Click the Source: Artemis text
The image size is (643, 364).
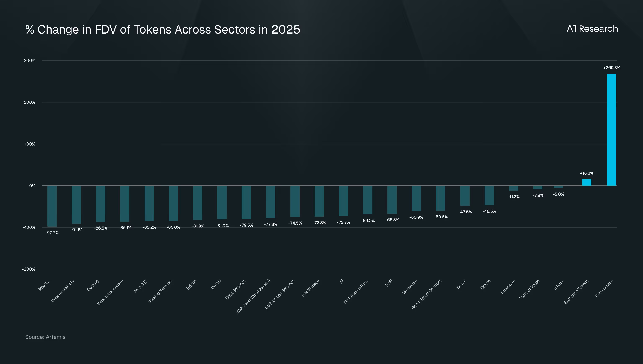point(45,337)
